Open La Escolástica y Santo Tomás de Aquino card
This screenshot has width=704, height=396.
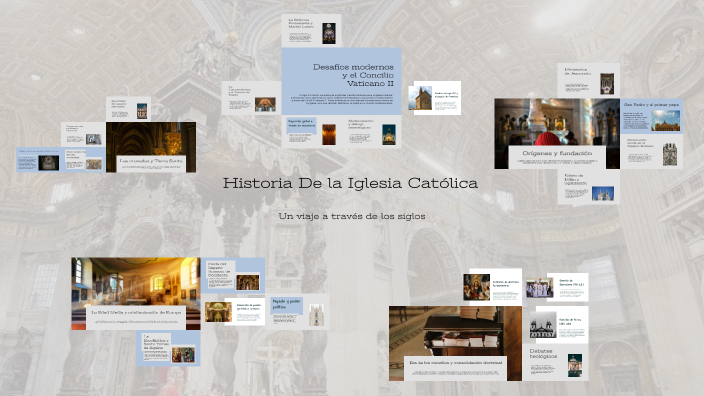[168, 348]
